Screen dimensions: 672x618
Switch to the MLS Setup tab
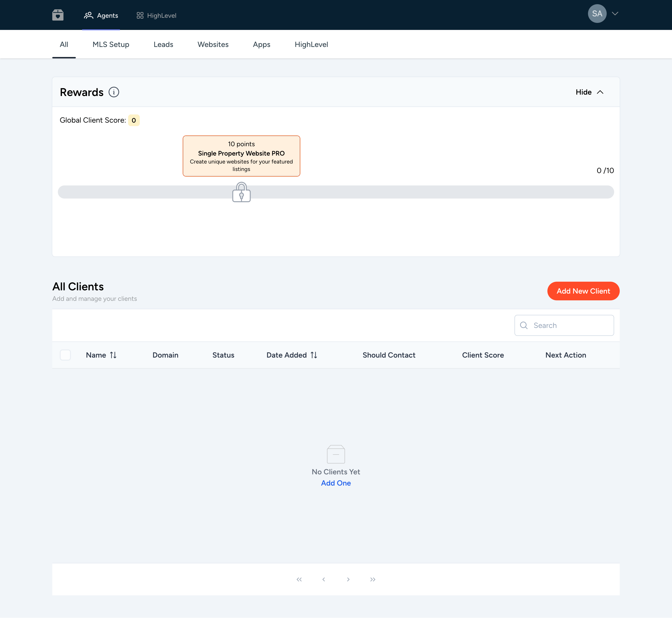(111, 44)
